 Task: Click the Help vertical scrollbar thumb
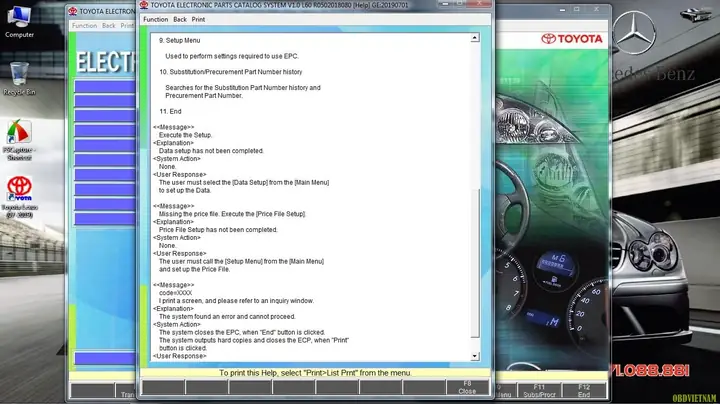(x=475, y=263)
